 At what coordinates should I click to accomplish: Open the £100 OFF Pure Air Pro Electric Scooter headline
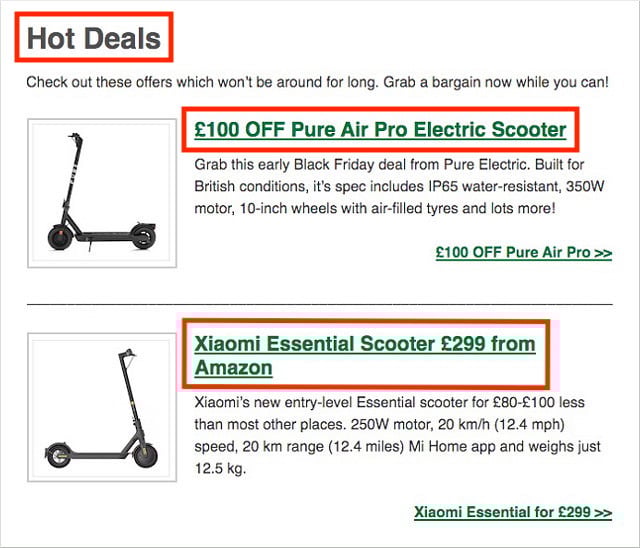tap(380, 130)
